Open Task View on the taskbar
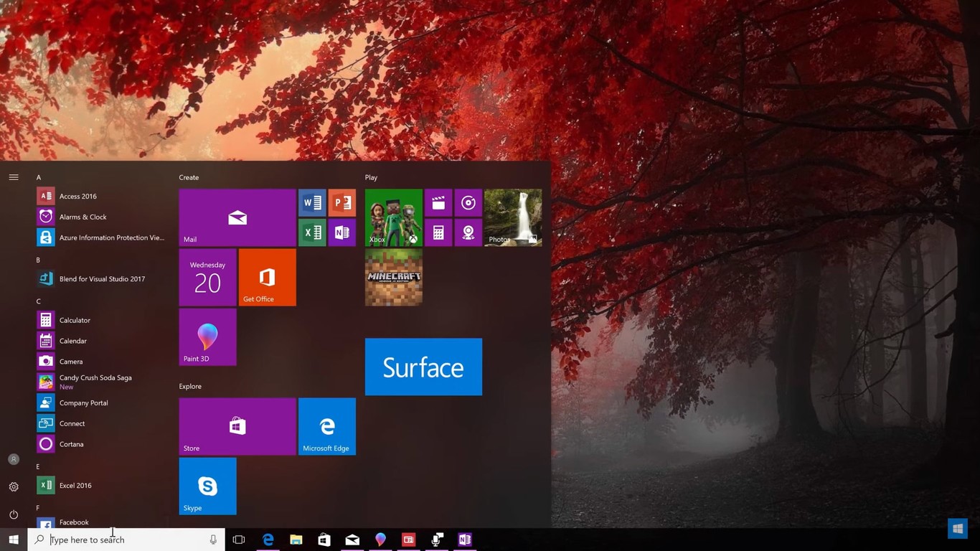The height and width of the screenshot is (551, 980). [239, 540]
